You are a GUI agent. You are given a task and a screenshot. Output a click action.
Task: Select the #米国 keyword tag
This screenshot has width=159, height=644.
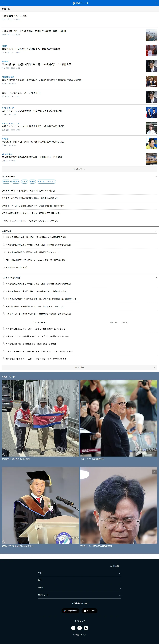33,182
